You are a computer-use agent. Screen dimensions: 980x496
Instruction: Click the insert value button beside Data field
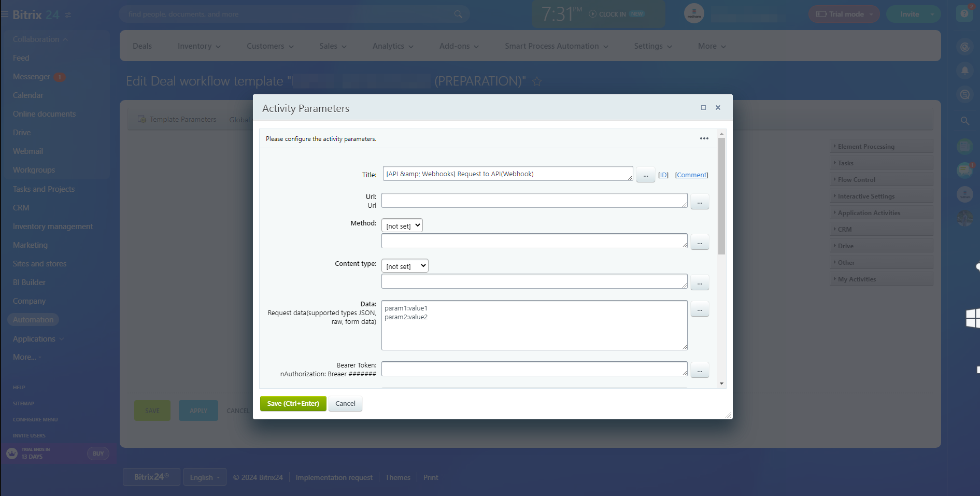click(x=699, y=309)
